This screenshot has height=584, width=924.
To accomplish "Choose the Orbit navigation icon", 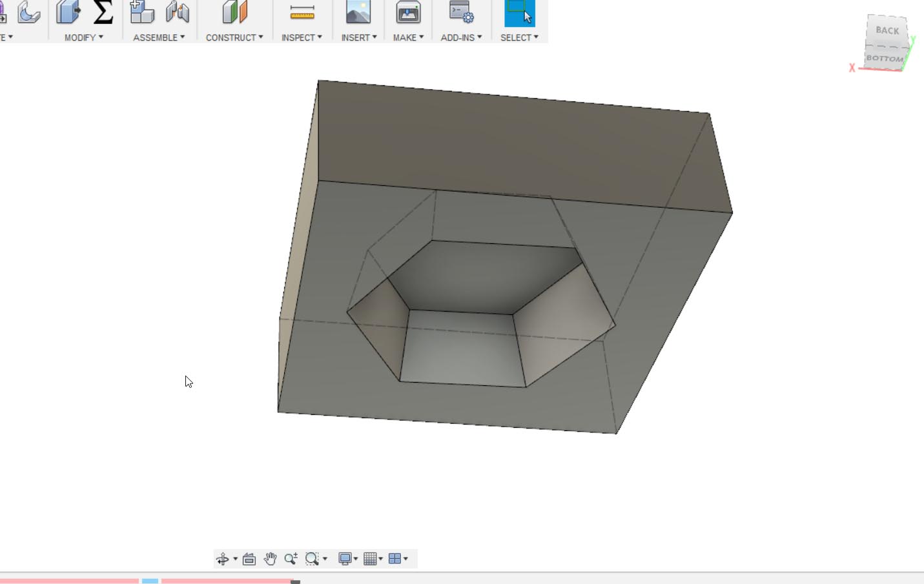I will pyautogui.click(x=223, y=559).
